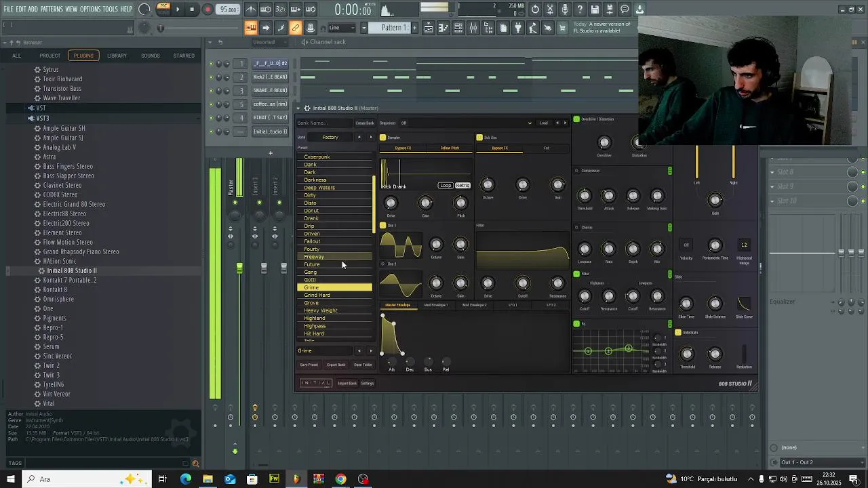Image resolution: width=868 pixels, height=488 pixels.
Task: Open the PATTERNS menu
Action: point(52,9)
